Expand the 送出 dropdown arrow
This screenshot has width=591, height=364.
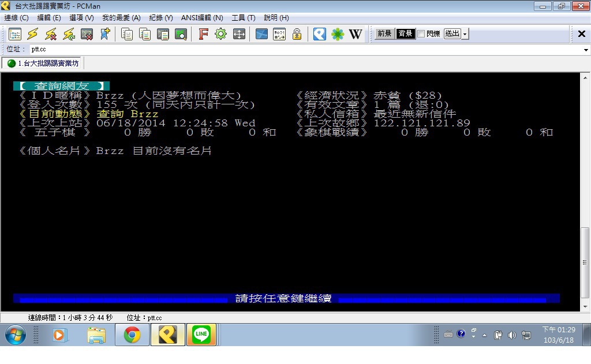coord(465,33)
